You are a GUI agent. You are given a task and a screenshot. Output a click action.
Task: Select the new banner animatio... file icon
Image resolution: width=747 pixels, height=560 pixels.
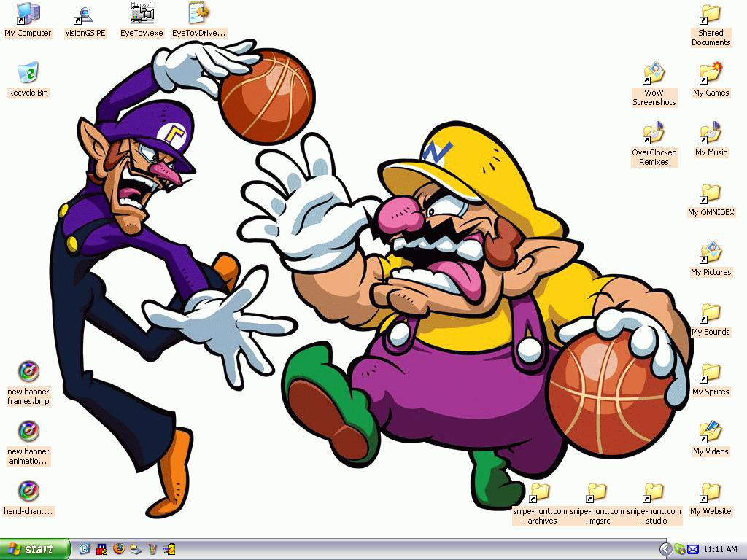28,432
